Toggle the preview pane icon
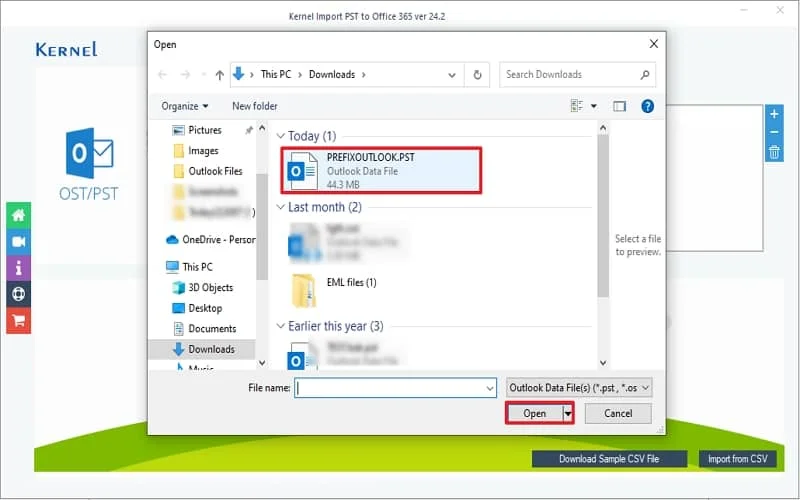The height and width of the screenshot is (500, 800). 619,106
